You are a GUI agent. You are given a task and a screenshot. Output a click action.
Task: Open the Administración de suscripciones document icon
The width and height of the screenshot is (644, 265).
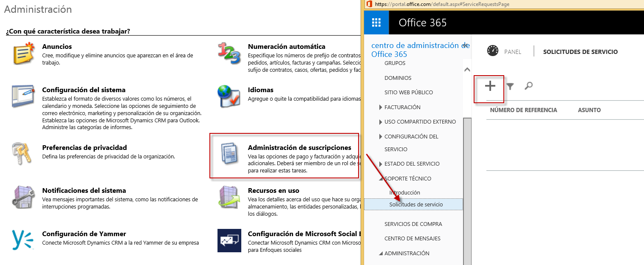(x=229, y=154)
